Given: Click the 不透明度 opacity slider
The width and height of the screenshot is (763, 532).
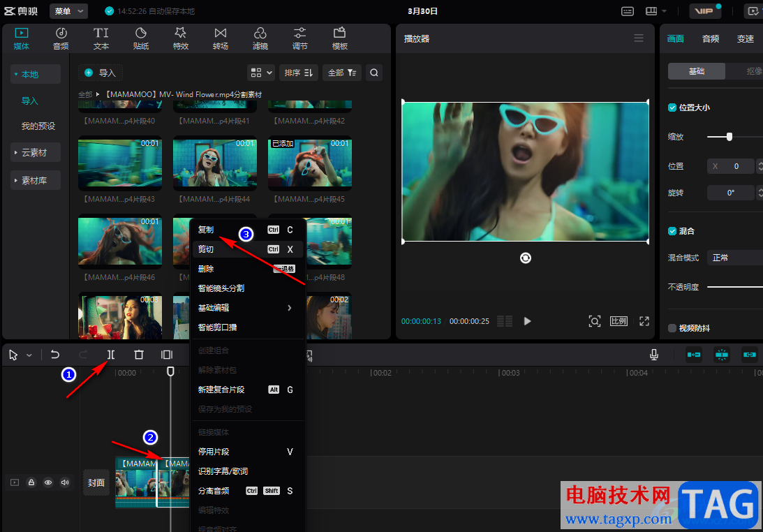Looking at the screenshot, I should pyautogui.click(x=735, y=287).
